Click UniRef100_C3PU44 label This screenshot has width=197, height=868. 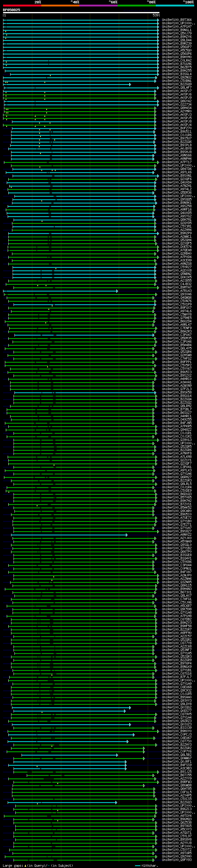pos(177,565)
